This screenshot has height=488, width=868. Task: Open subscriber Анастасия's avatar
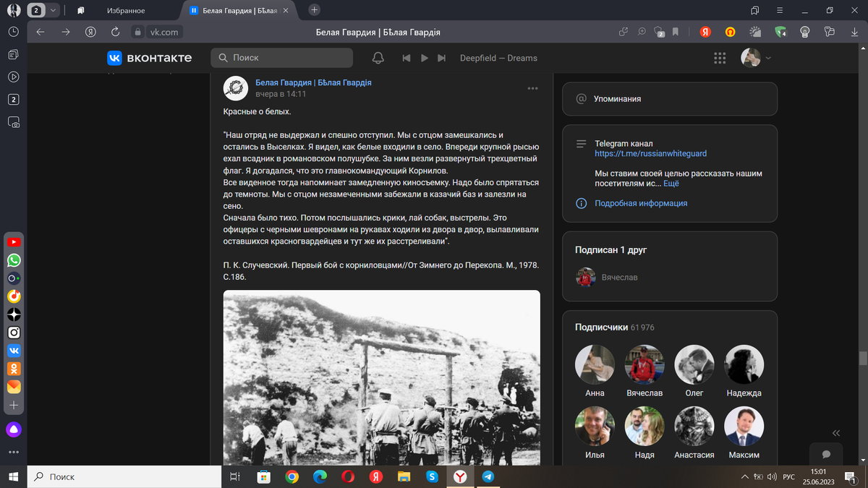pyautogui.click(x=694, y=426)
